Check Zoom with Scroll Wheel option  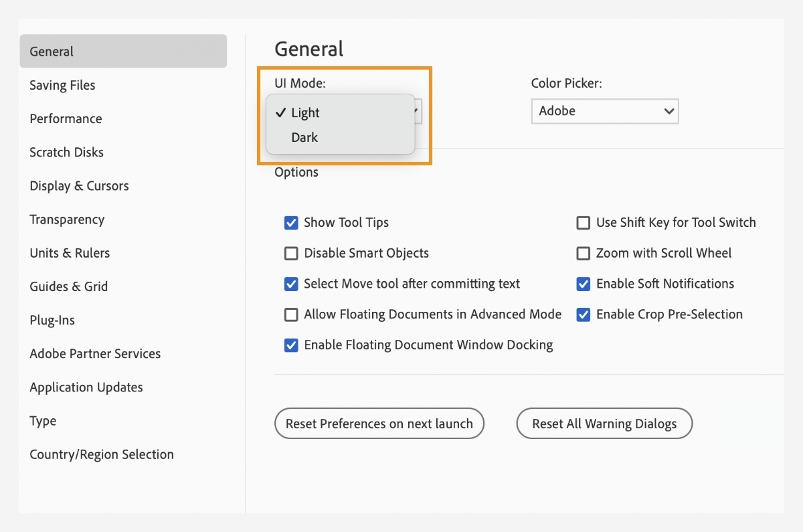coord(584,254)
